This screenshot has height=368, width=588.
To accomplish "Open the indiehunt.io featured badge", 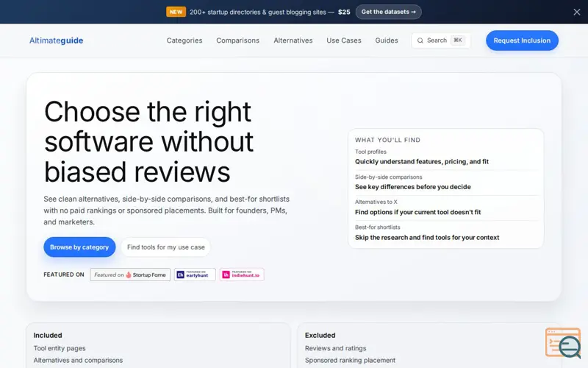I will point(242,275).
